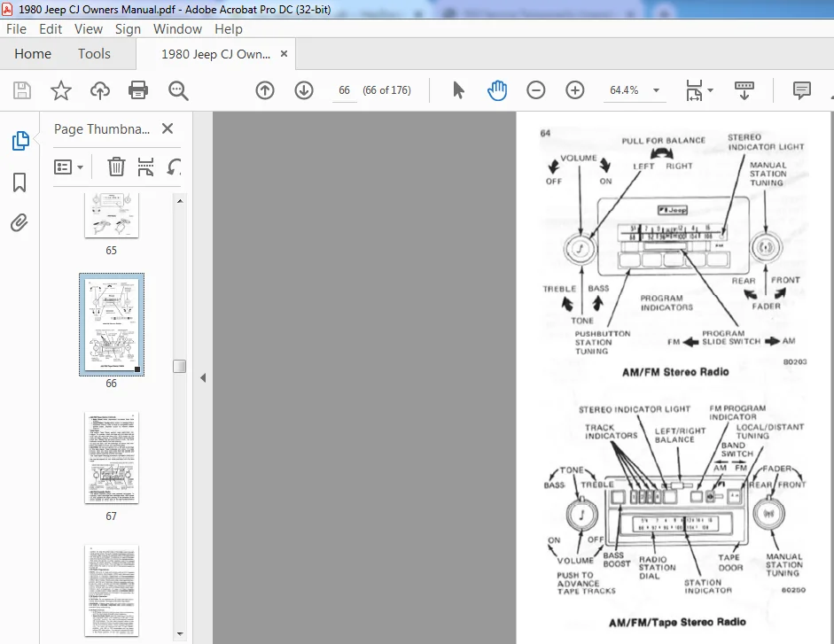Open the Page Thumbnails sidebar icon
The image size is (834, 644).
coord(20,140)
